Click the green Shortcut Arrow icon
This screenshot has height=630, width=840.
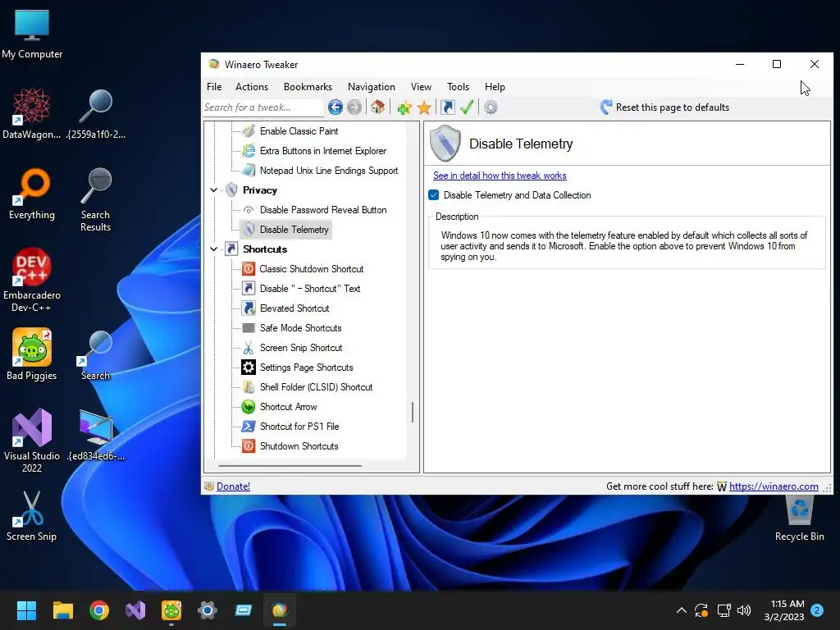click(x=248, y=407)
